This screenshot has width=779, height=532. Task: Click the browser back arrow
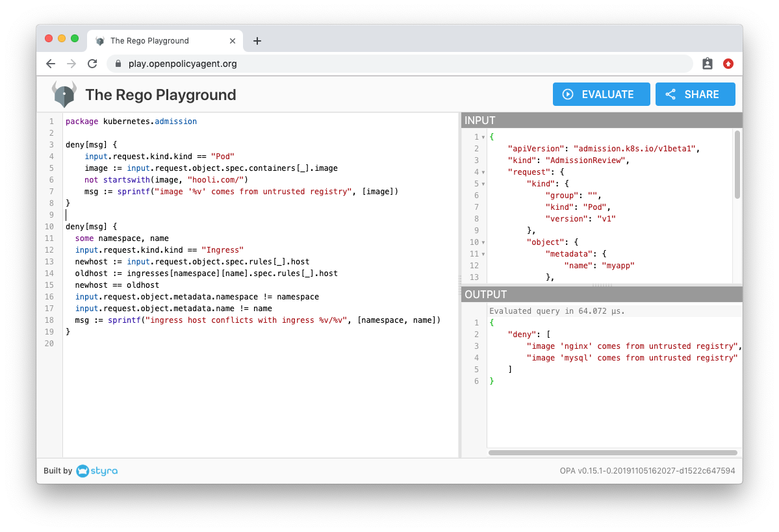[51, 64]
